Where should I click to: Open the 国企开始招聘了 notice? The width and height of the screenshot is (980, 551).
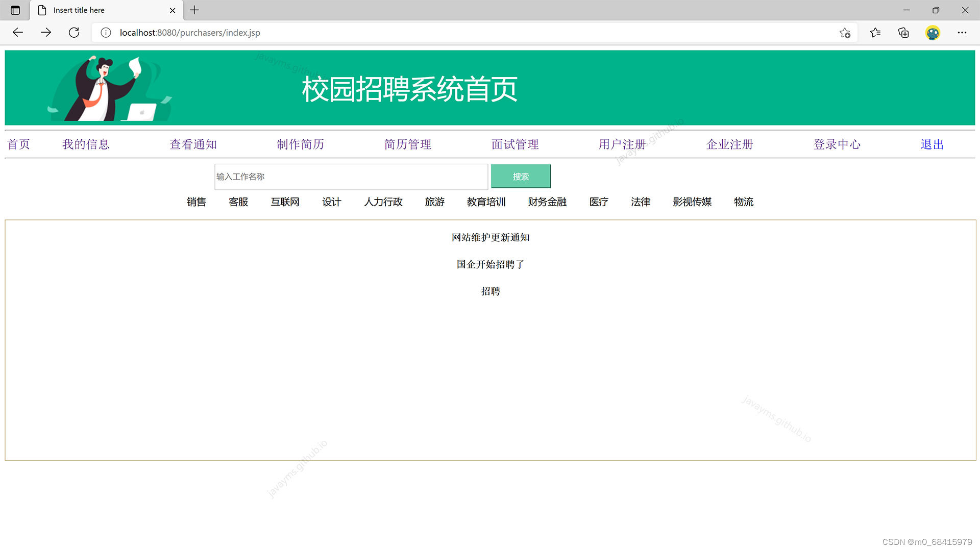(490, 264)
